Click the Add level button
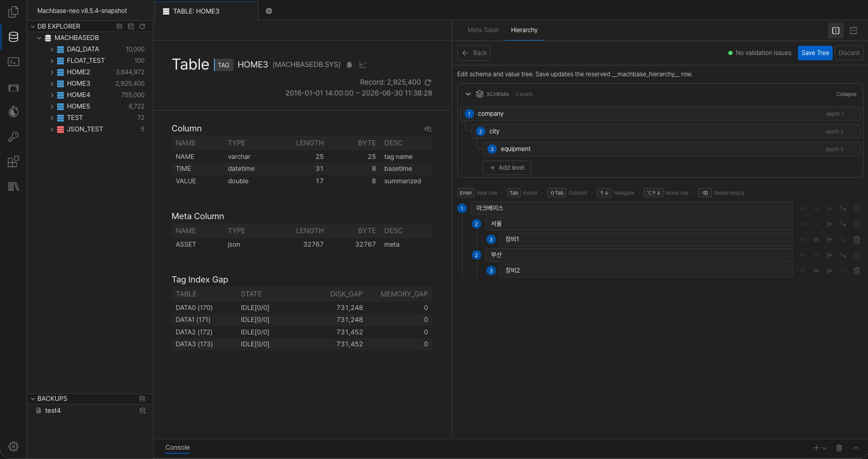This screenshot has height=459, width=868. point(507,168)
